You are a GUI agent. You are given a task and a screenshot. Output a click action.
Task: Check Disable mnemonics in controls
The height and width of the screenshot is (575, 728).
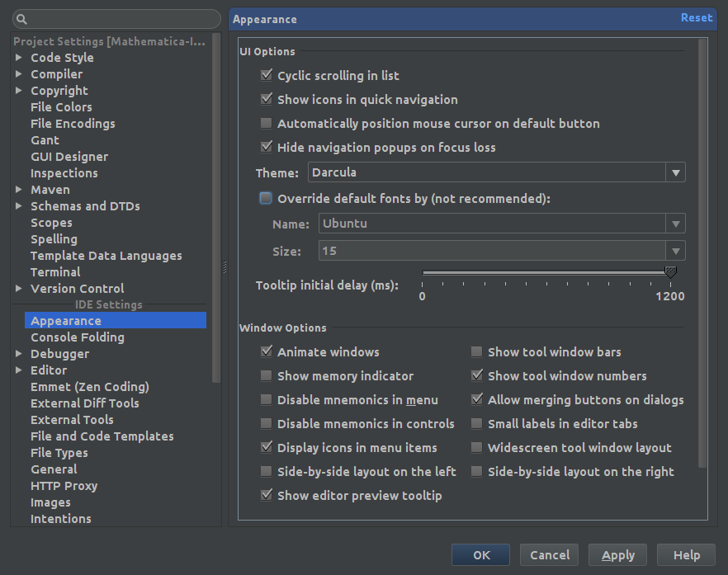click(267, 423)
